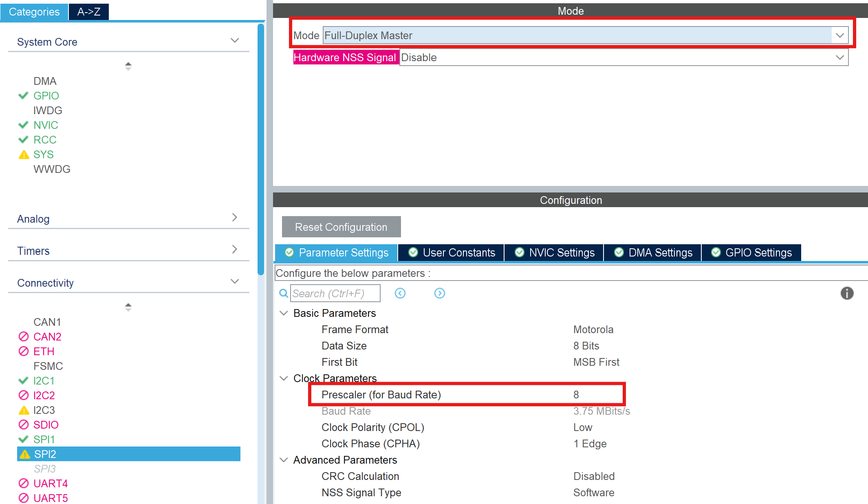
Task: Click the info icon in parameter panel
Action: [x=847, y=293]
